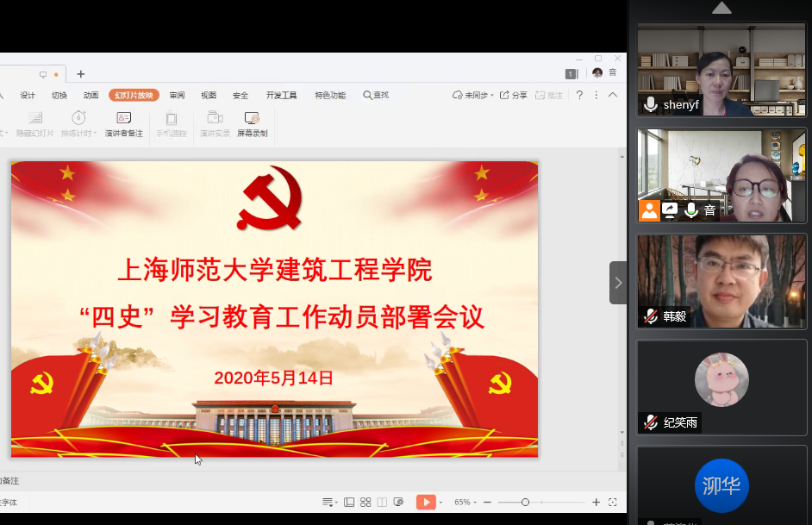Image resolution: width=812 pixels, height=525 pixels.
Task: Open the 安全 ribbon tab
Action: [240, 96]
